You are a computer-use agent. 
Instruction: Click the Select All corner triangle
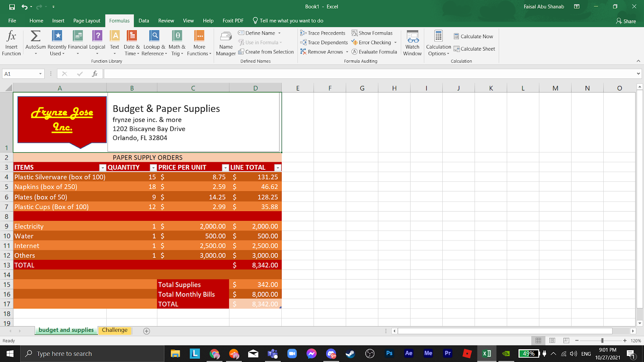(8, 88)
